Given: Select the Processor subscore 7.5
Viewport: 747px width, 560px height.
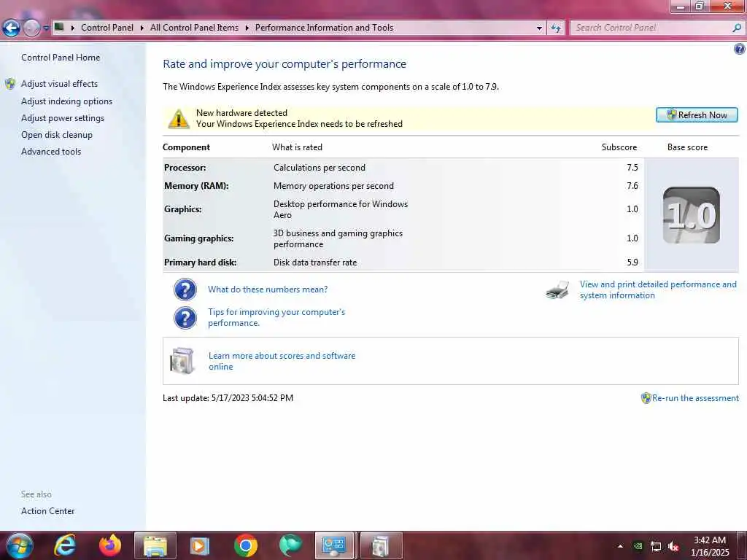Looking at the screenshot, I should [x=632, y=168].
